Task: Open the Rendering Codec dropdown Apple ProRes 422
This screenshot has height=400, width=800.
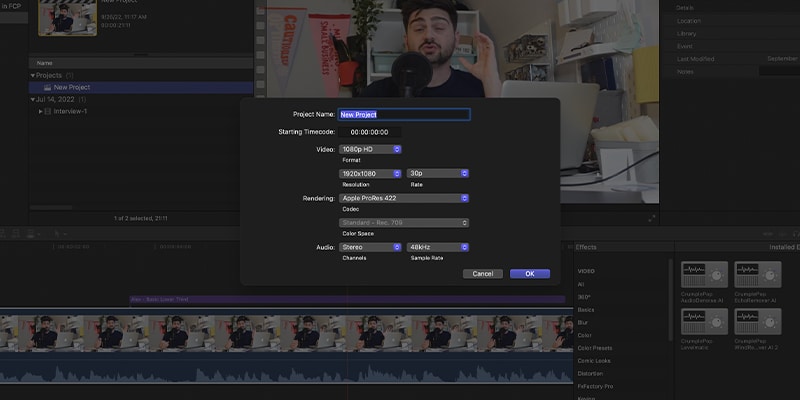Action: [404, 198]
